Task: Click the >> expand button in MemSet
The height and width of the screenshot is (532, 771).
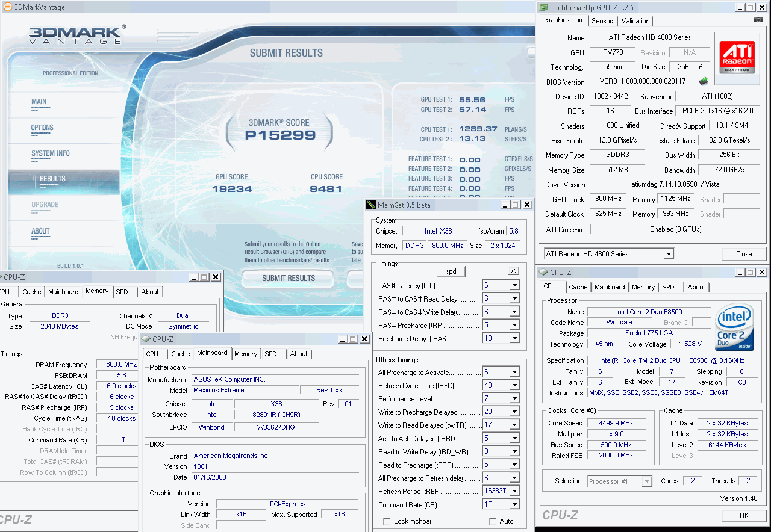Action: point(514,271)
